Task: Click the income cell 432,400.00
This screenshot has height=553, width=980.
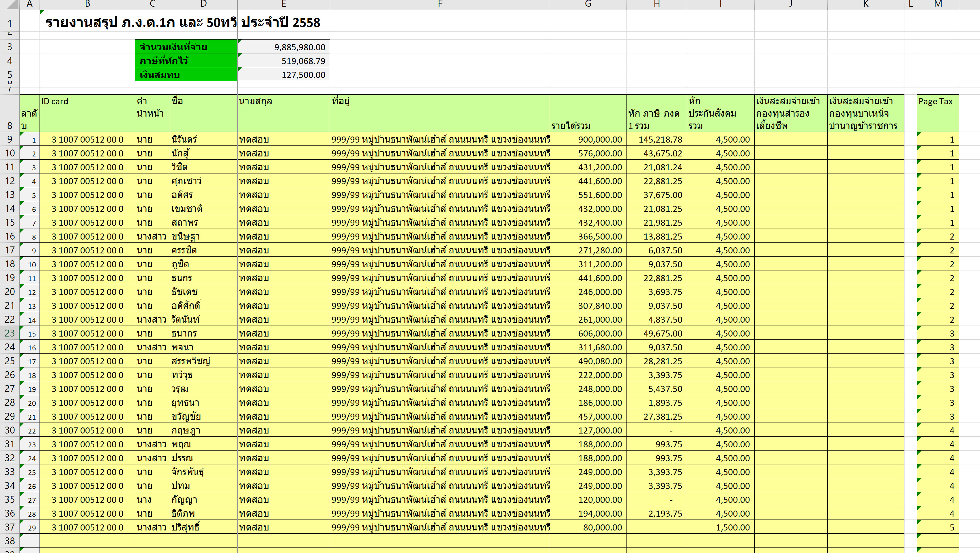Action: click(588, 222)
